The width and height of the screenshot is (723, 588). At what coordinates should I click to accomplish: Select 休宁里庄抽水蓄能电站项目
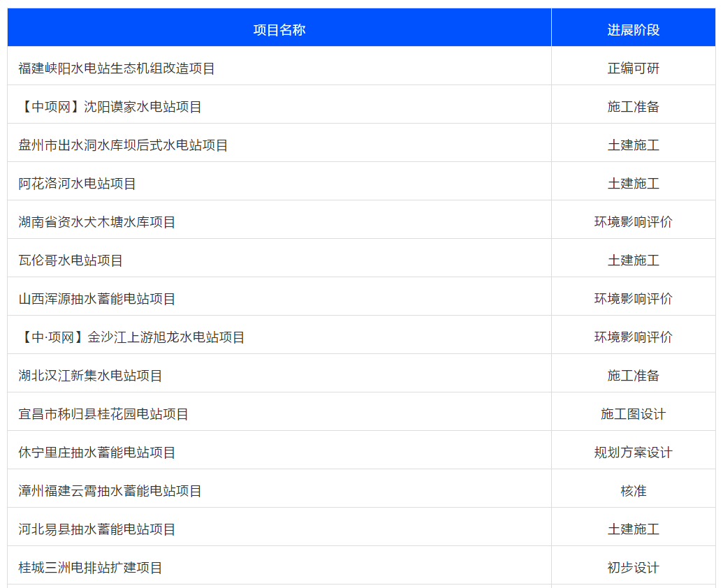coord(96,453)
